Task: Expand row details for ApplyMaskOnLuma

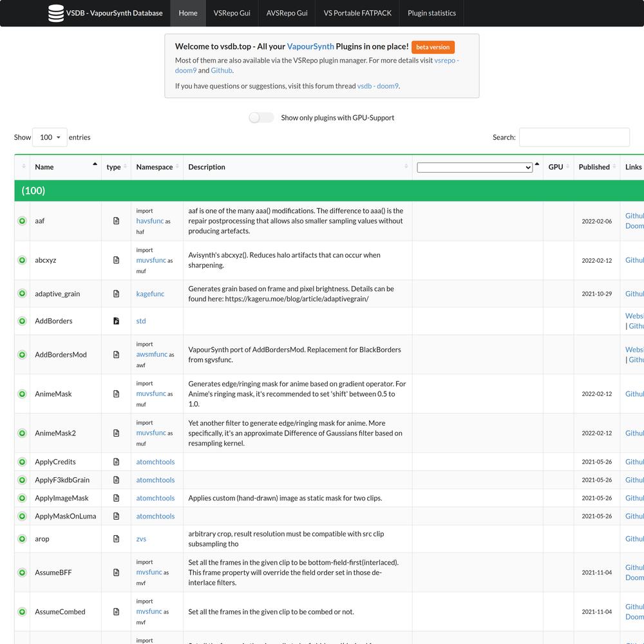Action: [22, 516]
